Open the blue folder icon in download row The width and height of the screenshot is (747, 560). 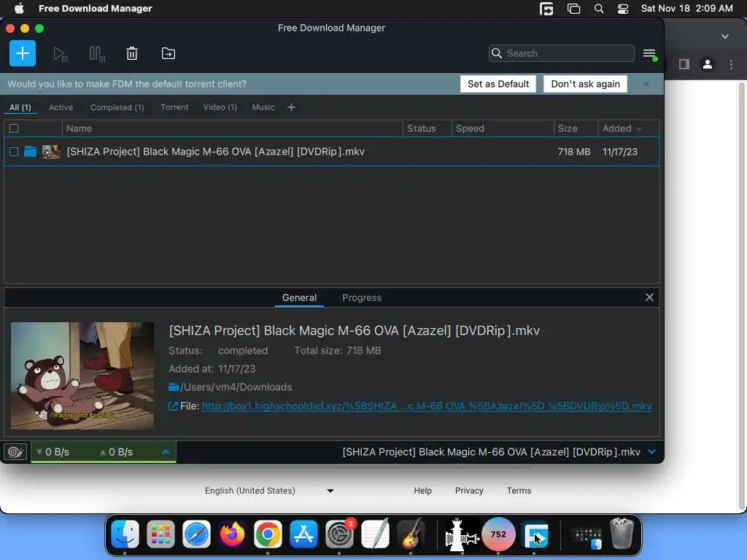tap(31, 152)
